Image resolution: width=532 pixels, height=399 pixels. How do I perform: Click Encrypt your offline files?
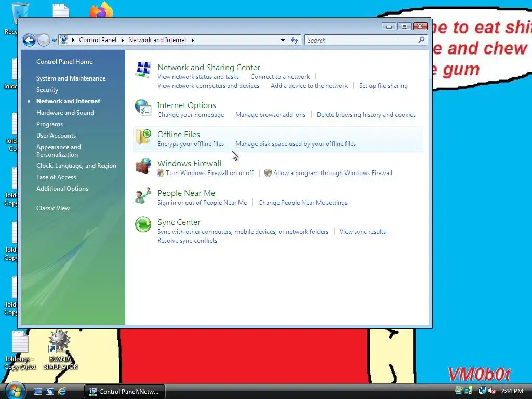[191, 144]
